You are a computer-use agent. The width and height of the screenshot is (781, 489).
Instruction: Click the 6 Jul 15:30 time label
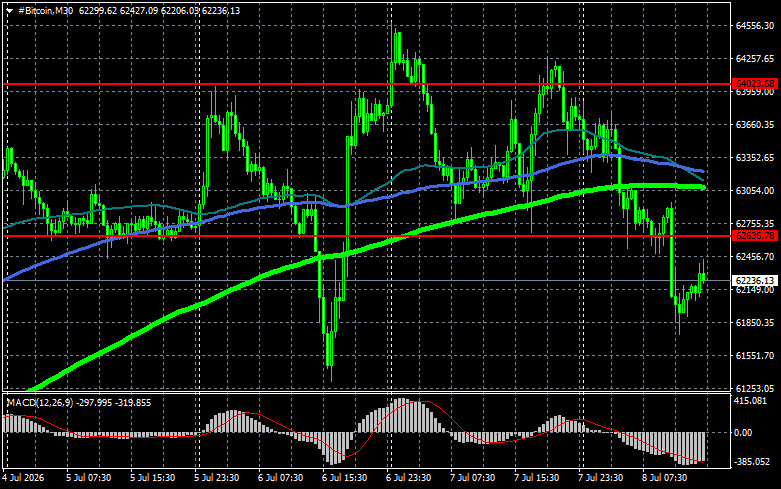click(344, 478)
